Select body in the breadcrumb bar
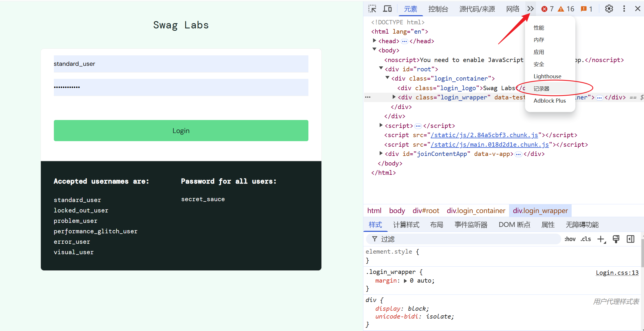Image resolution: width=644 pixels, height=331 pixels. coord(397,211)
